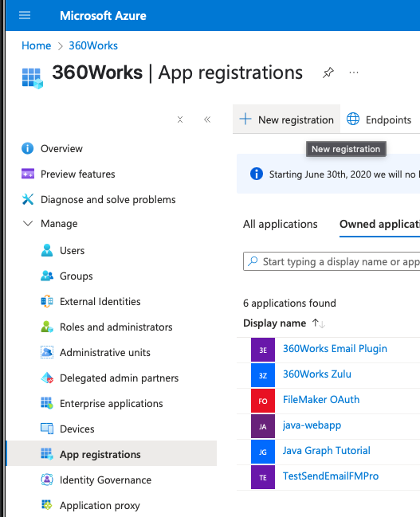Open the 360Works breadcrumb link
The image size is (420, 517).
click(93, 45)
